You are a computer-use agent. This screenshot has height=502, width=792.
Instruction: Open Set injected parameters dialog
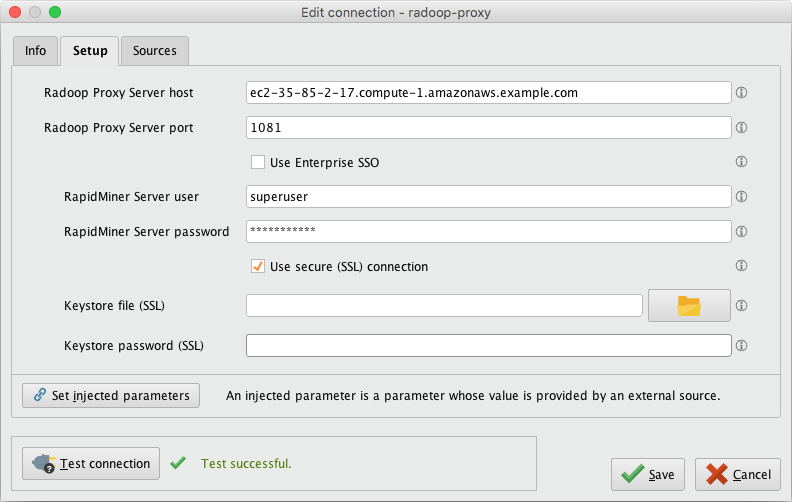tap(111, 395)
